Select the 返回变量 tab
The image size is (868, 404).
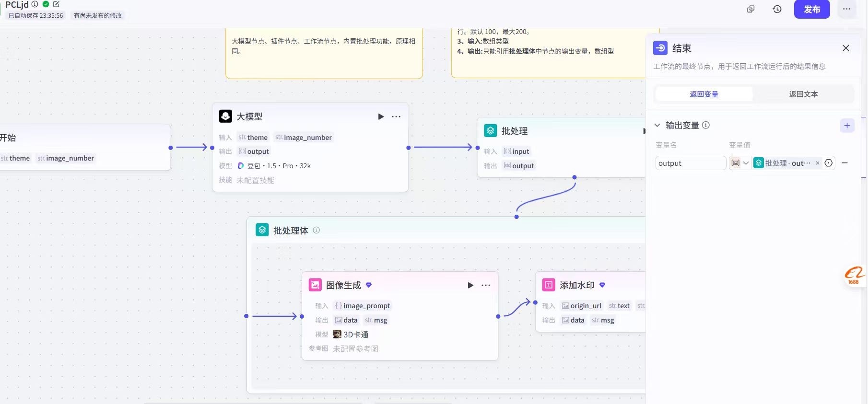coord(704,94)
